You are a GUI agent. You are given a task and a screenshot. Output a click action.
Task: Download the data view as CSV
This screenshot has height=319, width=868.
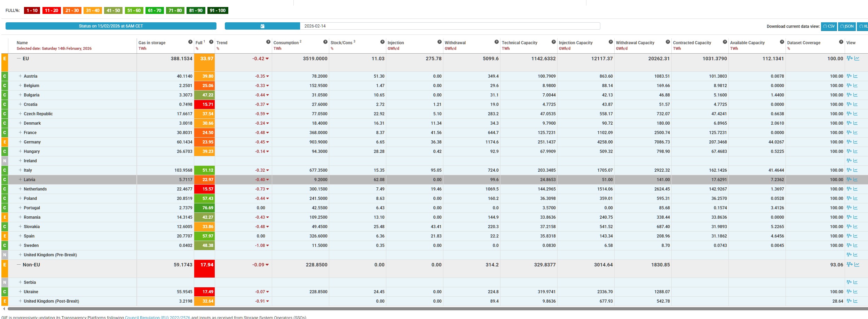point(829,26)
